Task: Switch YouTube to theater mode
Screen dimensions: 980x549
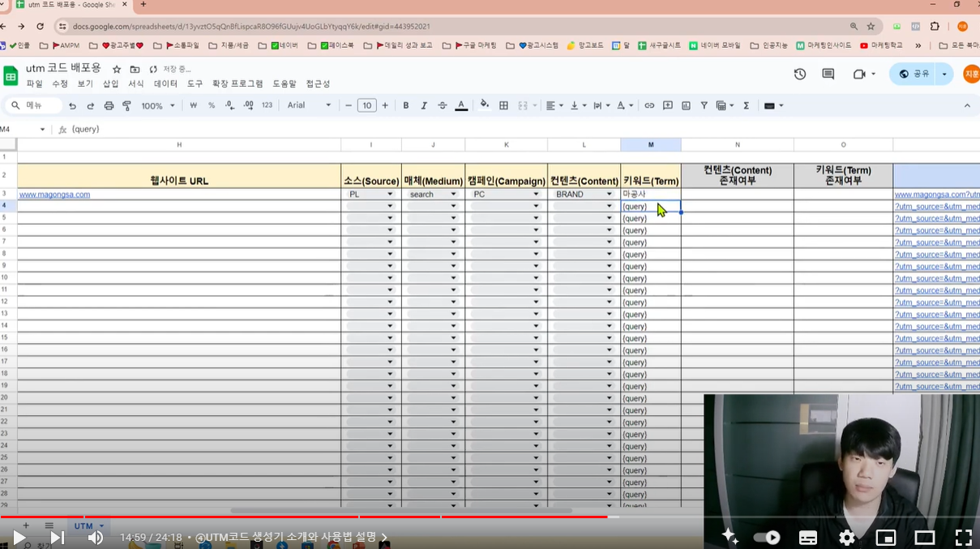Action: [x=925, y=537]
